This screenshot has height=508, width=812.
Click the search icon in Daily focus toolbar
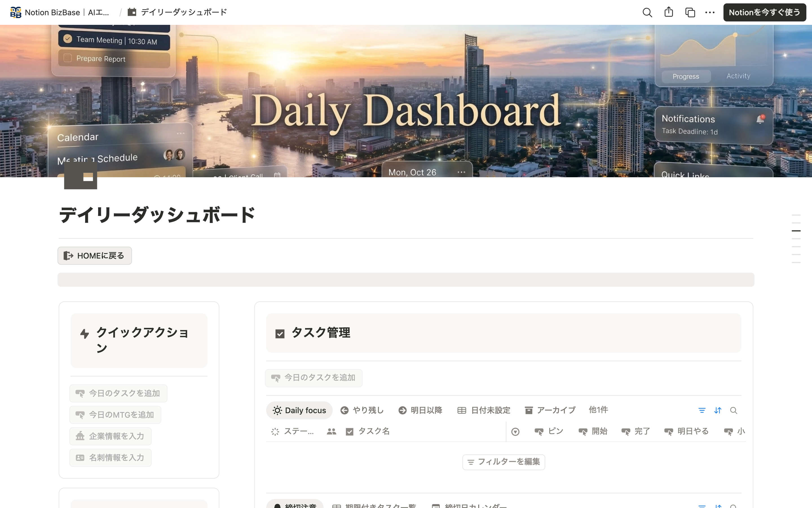(x=734, y=410)
